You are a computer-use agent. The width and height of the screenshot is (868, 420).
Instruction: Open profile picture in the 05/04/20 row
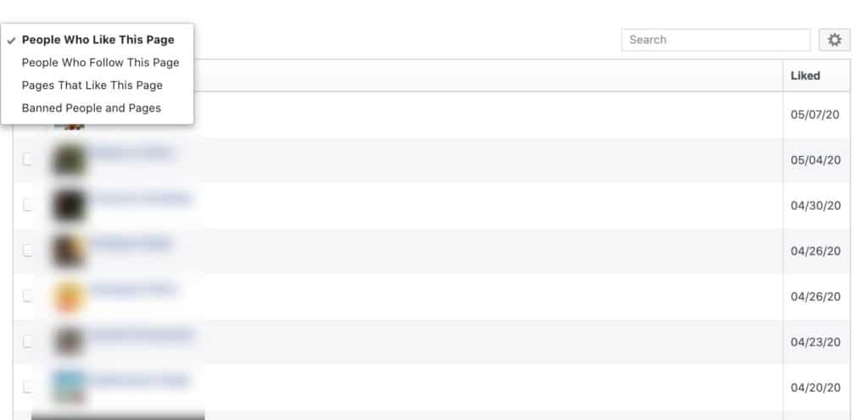69,160
